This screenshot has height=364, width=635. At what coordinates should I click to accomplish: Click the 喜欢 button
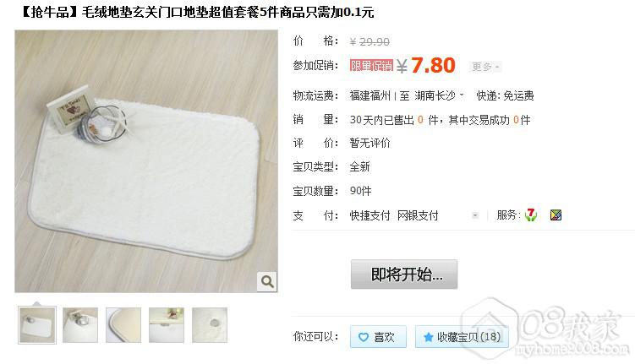coord(378,336)
